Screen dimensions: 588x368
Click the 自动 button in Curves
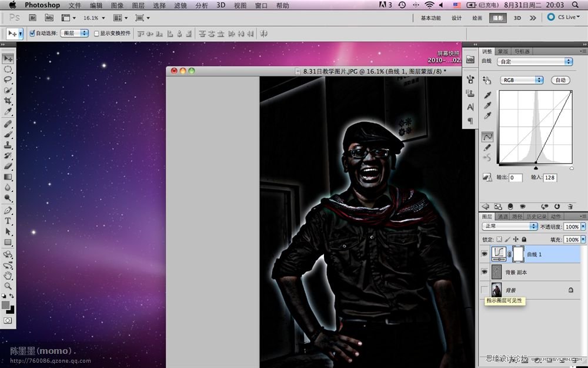560,80
